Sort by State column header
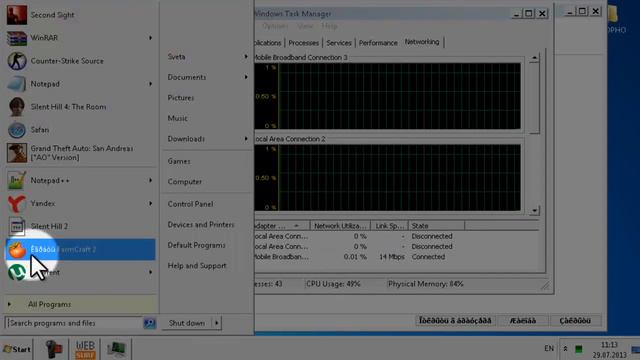640x360 pixels. [436, 226]
